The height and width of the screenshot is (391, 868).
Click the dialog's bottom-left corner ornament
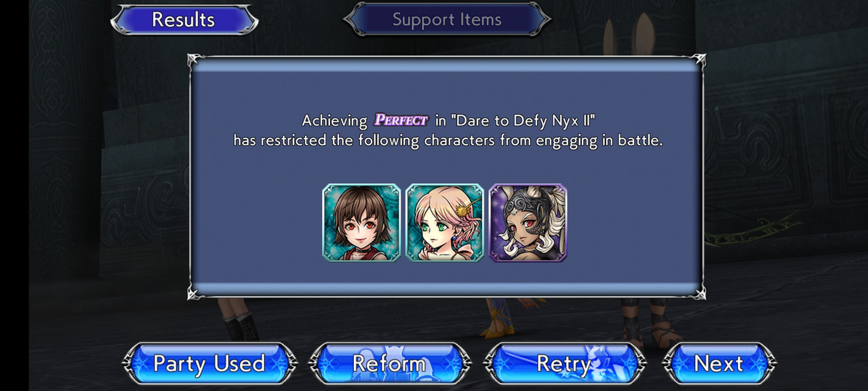pos(197,291)
